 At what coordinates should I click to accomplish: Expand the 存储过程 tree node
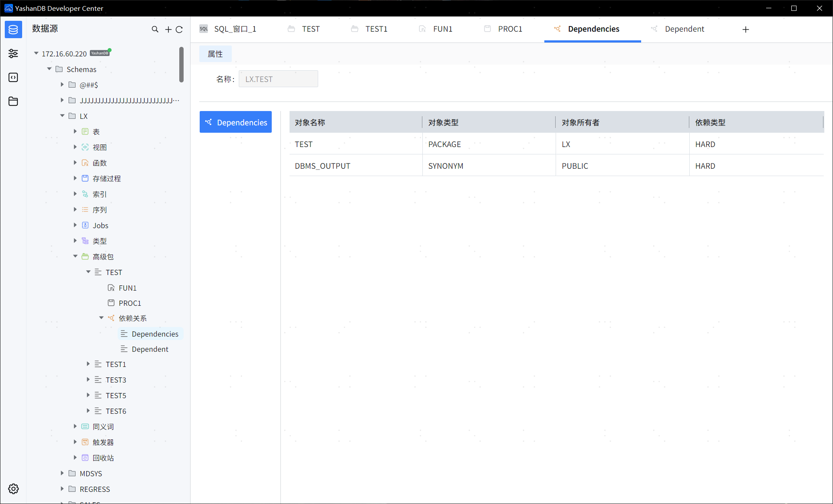tap(75, 178)
